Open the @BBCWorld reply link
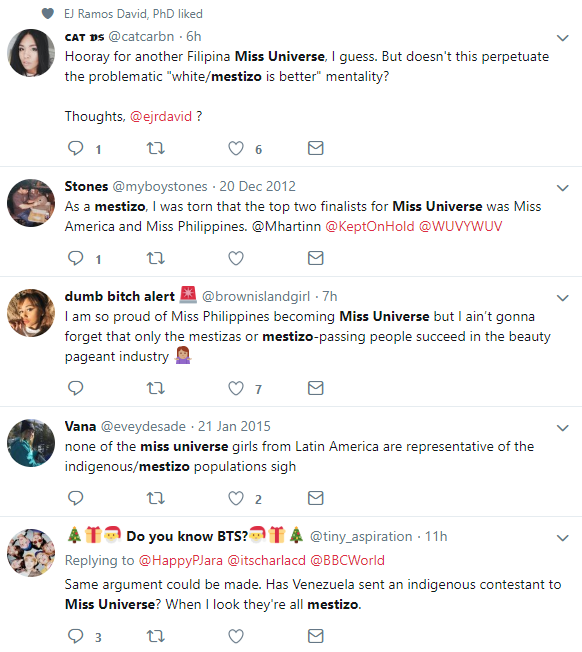This screenshot has height=652, width=582. pyautogui.click(x=348, y=560)
